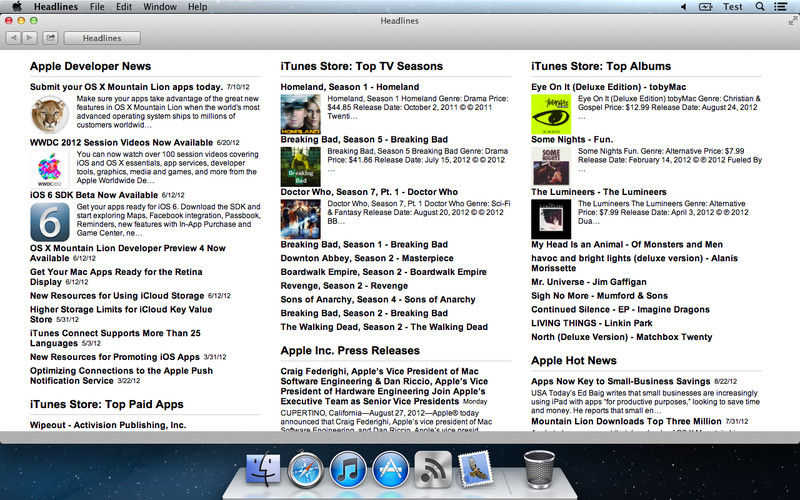Click the Breaking Bad Season 5 cover art
The width and height of the screenshot is (800, 500).
tap(301, 167)
